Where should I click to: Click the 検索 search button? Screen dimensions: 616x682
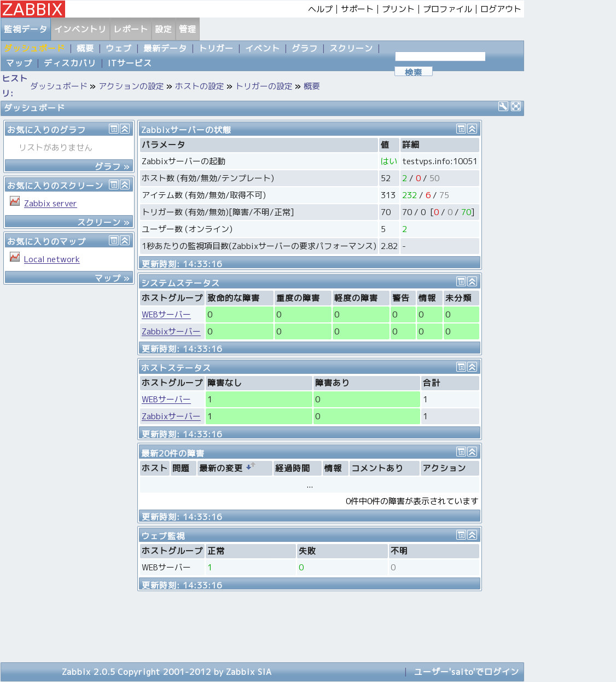[414, 72]
